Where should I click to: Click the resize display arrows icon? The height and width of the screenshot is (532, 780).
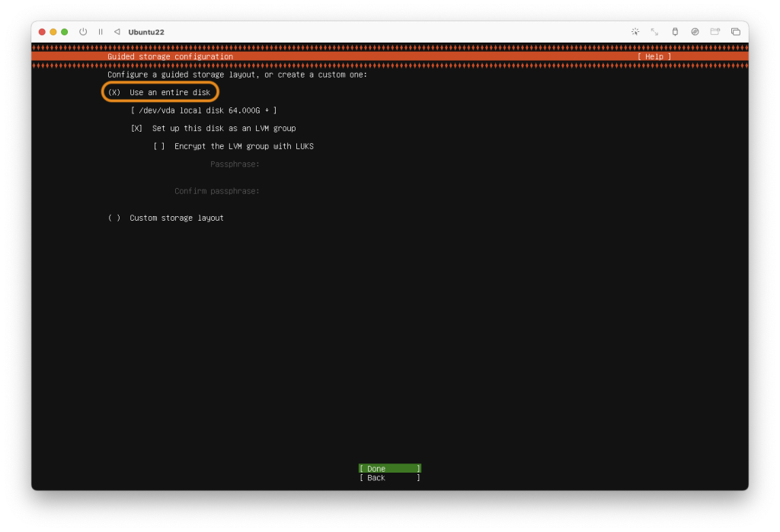pyautogui.click(x=654, y=32)
